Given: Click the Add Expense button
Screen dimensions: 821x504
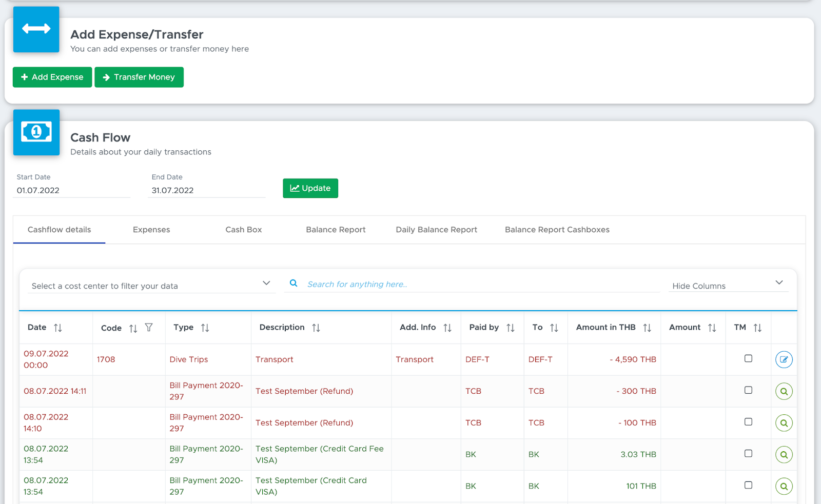Looking at the screenshot, I should coord(52,77).
